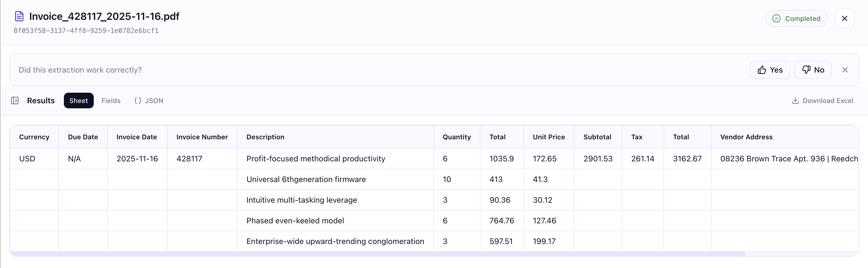
Task: Select line total 1035.9 cell
Action: pos(502,159)
